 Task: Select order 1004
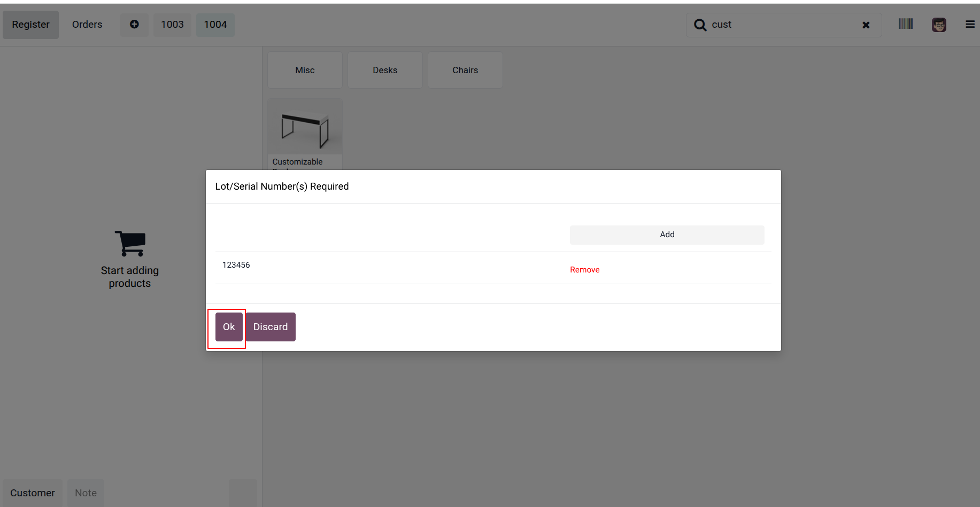click(215, 25)
